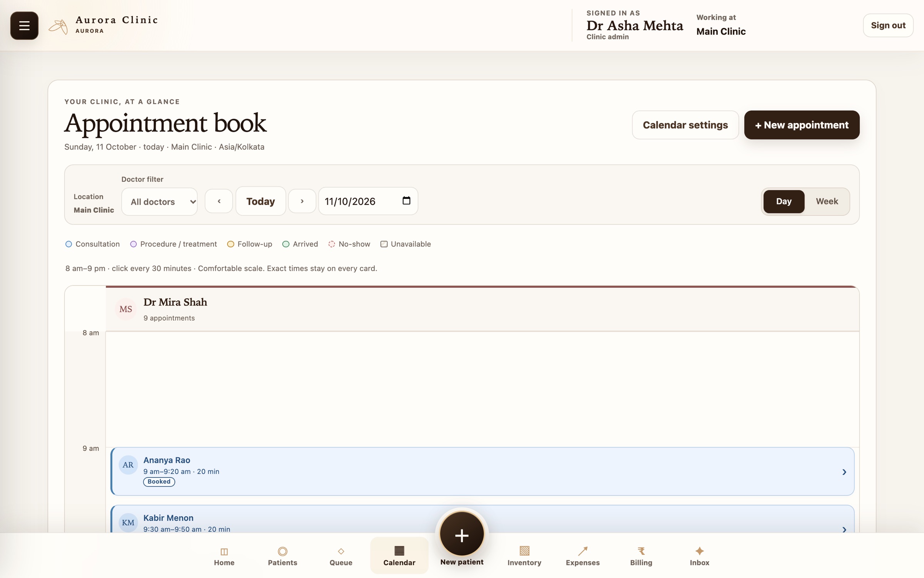
Task: Go to previous day arrow
Action: pyautogui.click(x=219, y=201)
